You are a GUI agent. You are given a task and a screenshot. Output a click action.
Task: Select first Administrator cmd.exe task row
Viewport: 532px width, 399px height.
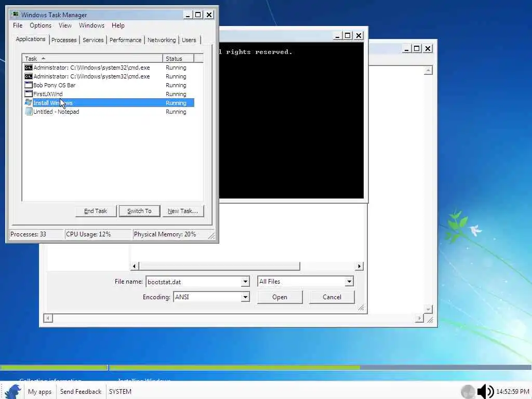pyautogui.click(x=108, y=68)
